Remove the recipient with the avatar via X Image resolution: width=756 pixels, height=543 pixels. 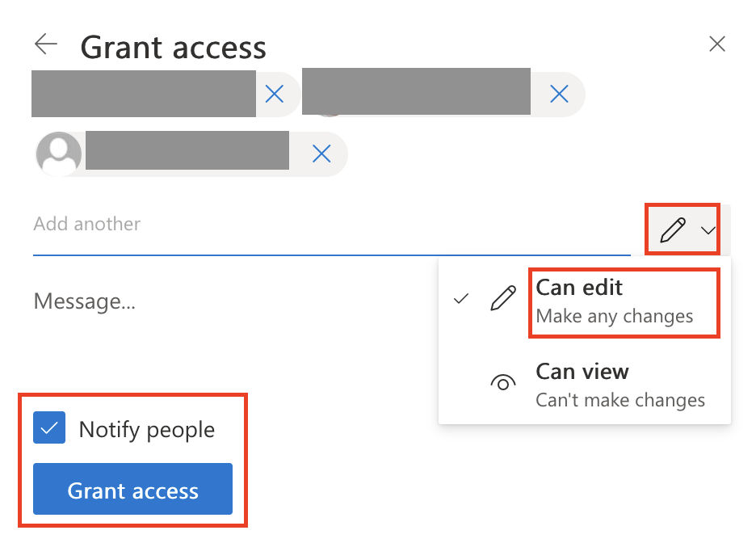321,154
